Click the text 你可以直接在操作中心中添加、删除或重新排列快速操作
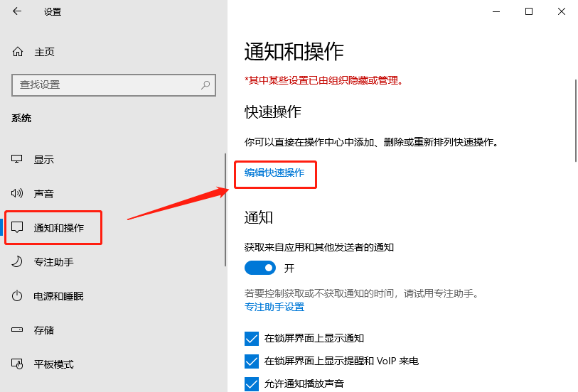Viewport: 578px width, 392px height. [371, 142]
